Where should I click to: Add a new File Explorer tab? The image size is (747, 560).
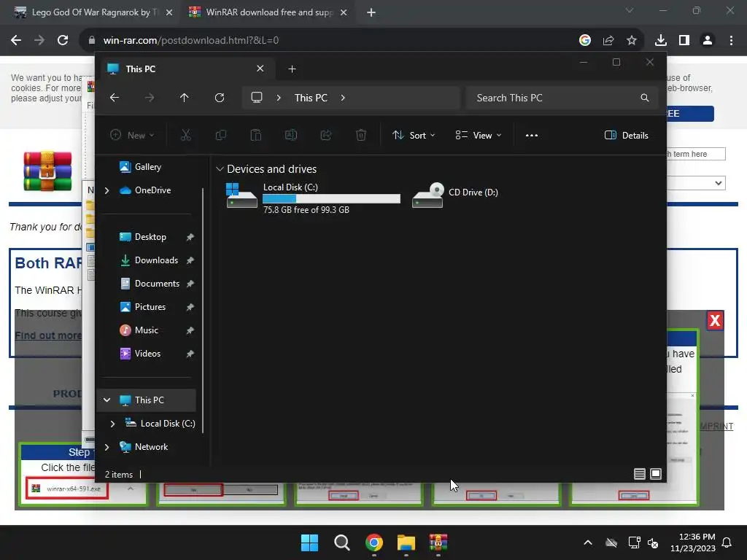coord(292,69)
